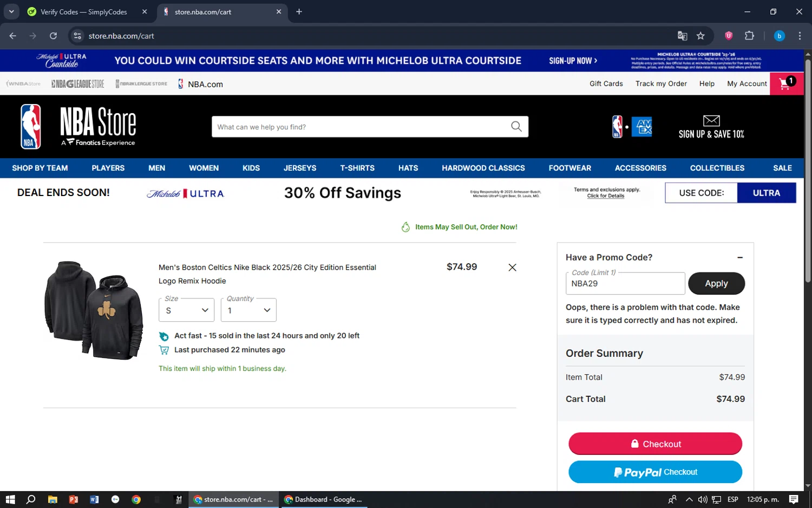Click the What can we help you find search field
Image resolution: width=812 pixels, height=508 pixels.
click(x=360, y=127)
